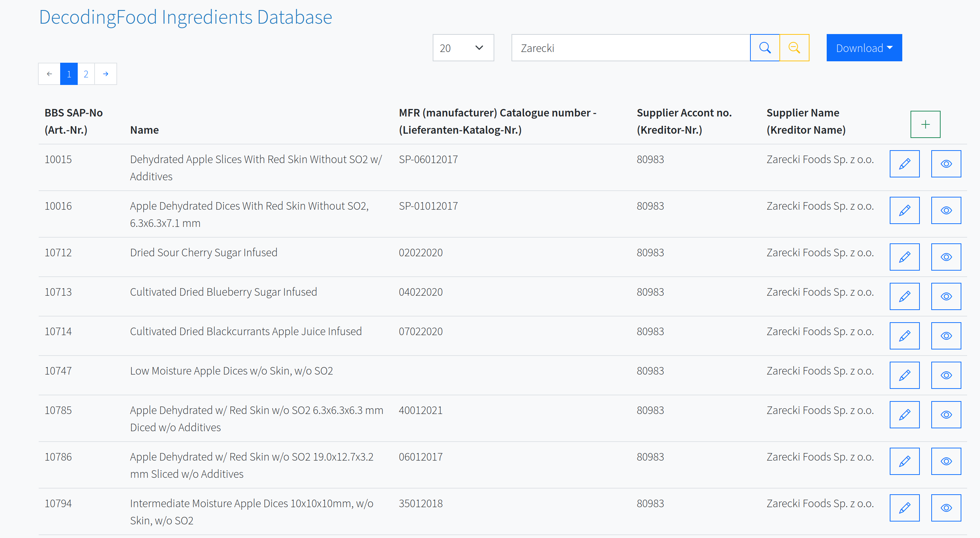The image size is (980, 538).
Task: Expand the page size selector showing 20
Action: 463,48
